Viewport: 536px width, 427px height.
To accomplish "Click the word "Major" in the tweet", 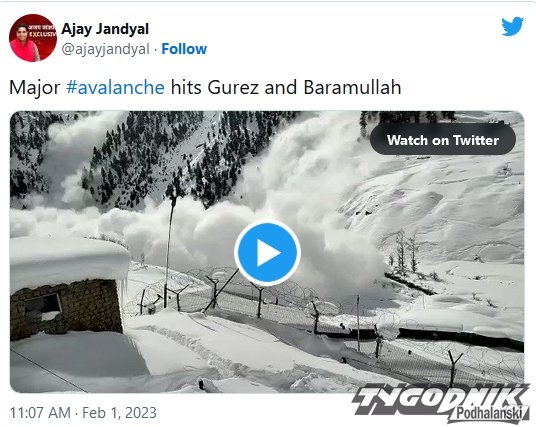I will point(35,87).
